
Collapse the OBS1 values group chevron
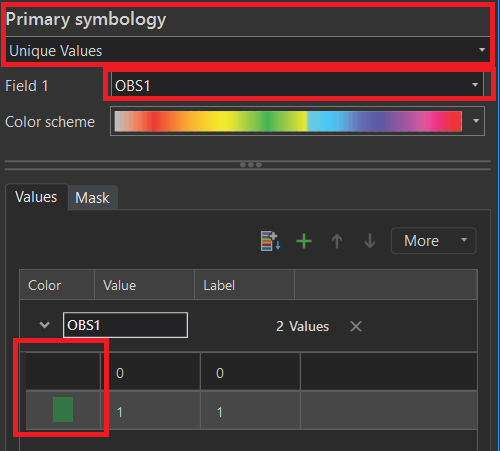tap(45, 325)
